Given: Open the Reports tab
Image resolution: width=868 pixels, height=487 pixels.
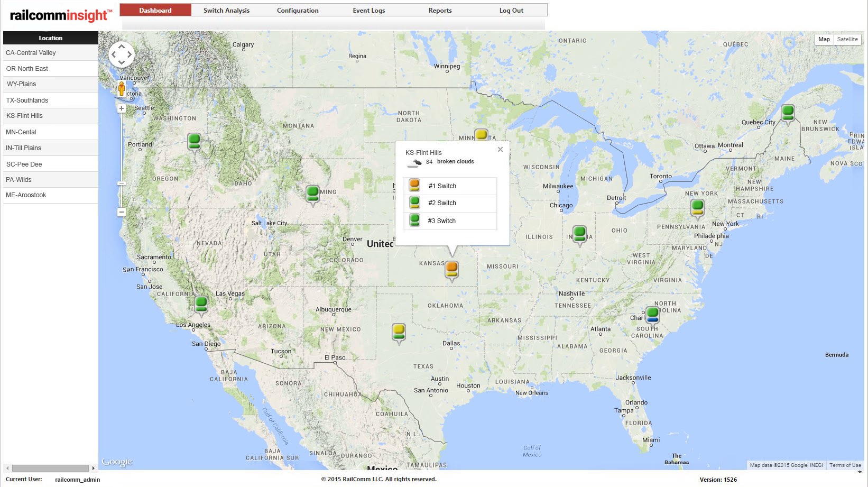Looking at the screenshot, I should point(440,10).
